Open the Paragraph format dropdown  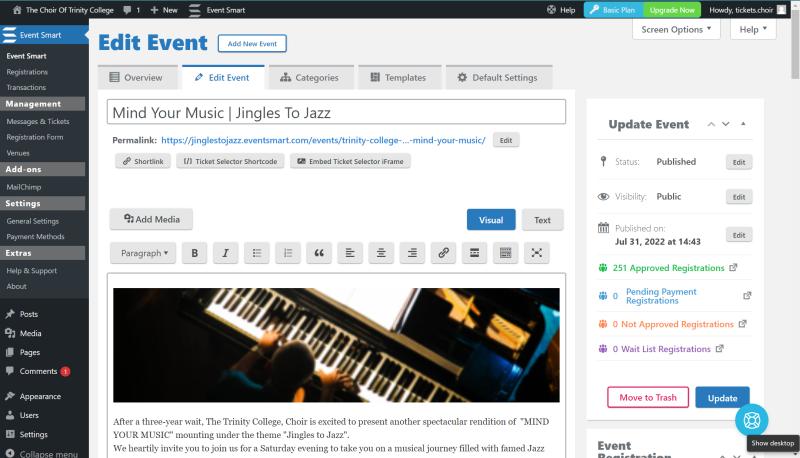point(144,253)
